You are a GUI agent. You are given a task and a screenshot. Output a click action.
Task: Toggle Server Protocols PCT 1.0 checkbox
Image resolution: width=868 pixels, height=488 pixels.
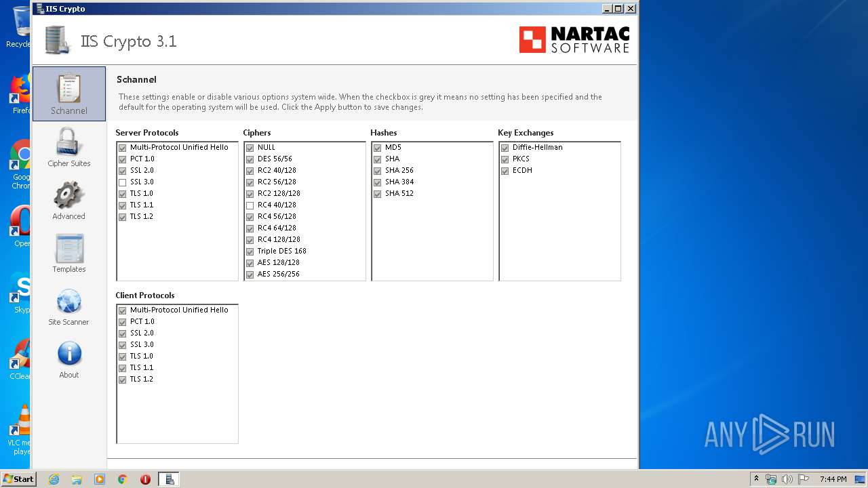[123, 159]
